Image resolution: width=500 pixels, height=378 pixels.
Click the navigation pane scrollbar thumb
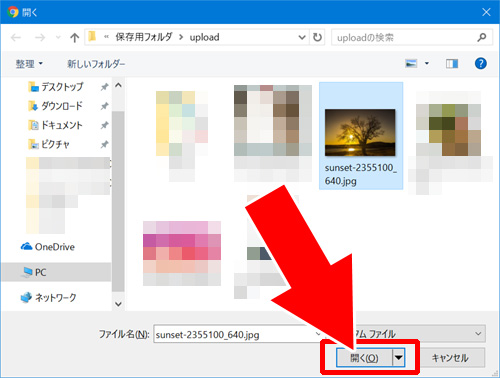[x=118, y=201]
